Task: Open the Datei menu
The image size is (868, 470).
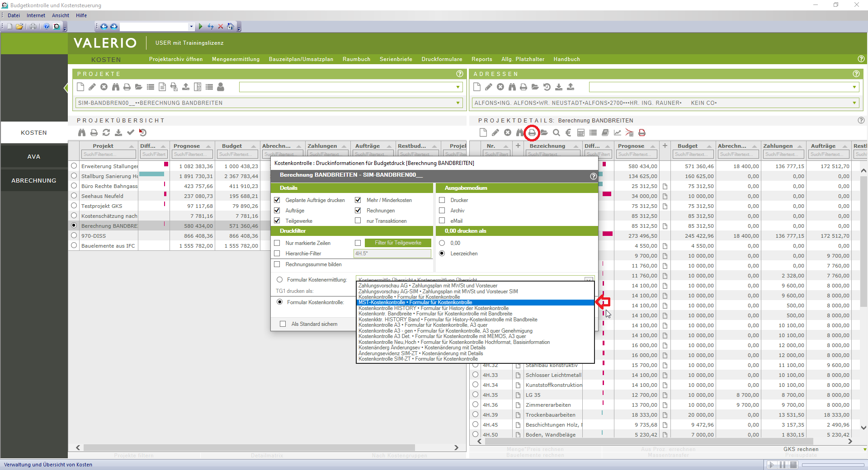Action: click(14, 15)
